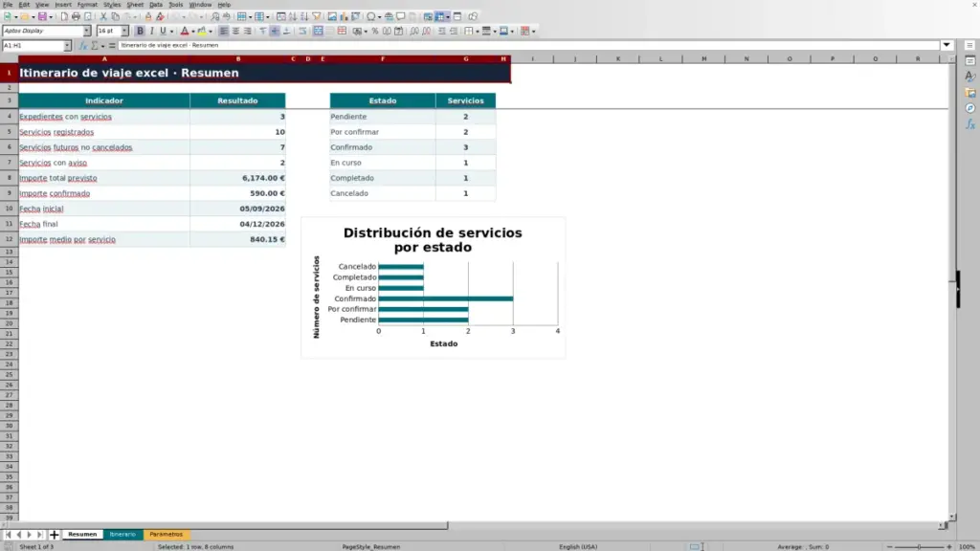This screenshot has height=551, width=980.
Task: Click the Function Wizard fx icon
Action: pyautogui.click(x=82, y=46)
